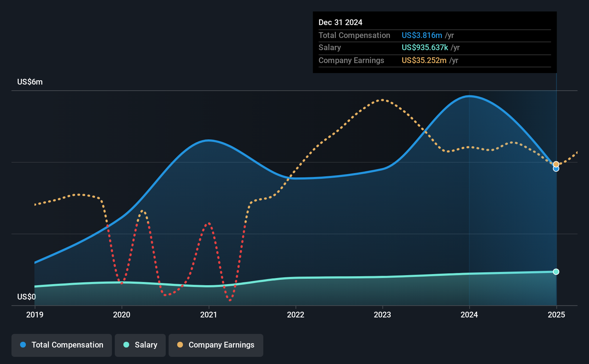Click the Total Compensation tooltip row label
Screen dimensions: 589x364
coord(354,35)
